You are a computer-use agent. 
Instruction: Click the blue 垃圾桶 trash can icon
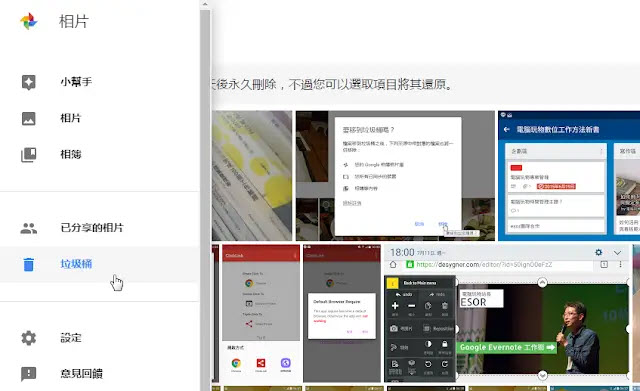(x=29, y=264)
